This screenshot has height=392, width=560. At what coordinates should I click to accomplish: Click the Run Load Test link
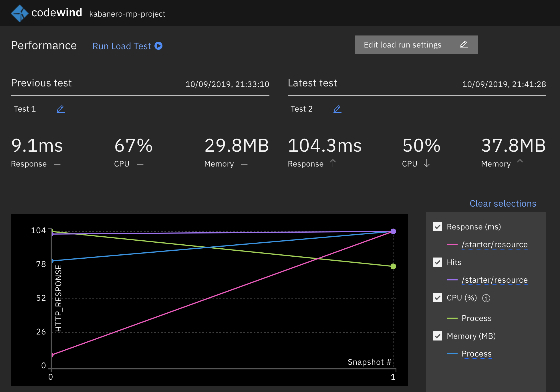click(x=122, y=46)
